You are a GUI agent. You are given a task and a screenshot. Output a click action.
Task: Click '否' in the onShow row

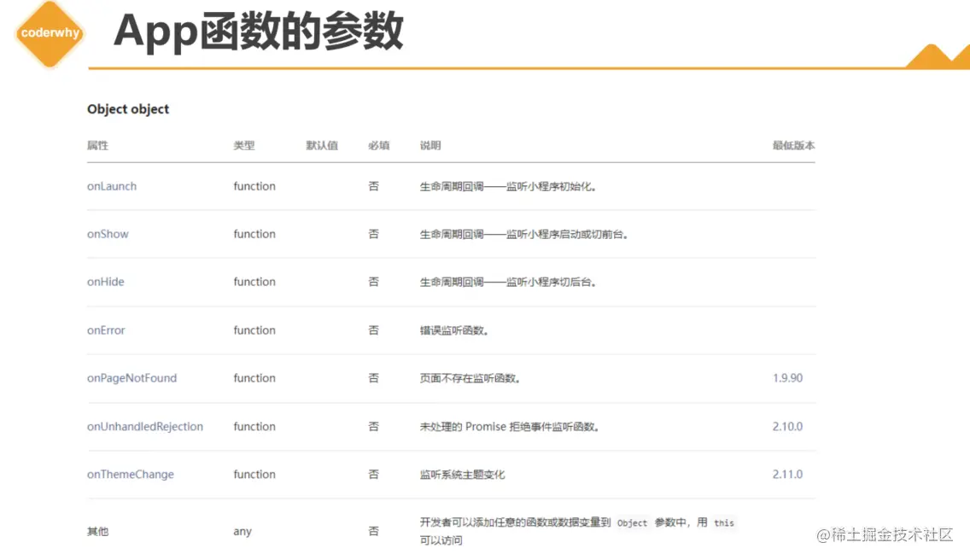[x=373, y=234]
